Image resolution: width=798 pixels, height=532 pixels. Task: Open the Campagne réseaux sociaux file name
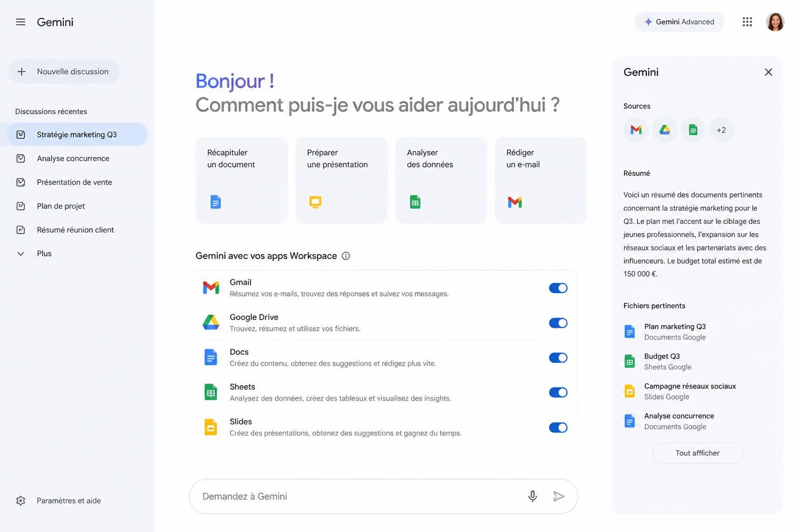pyautogui.click(x=690, y=386)
